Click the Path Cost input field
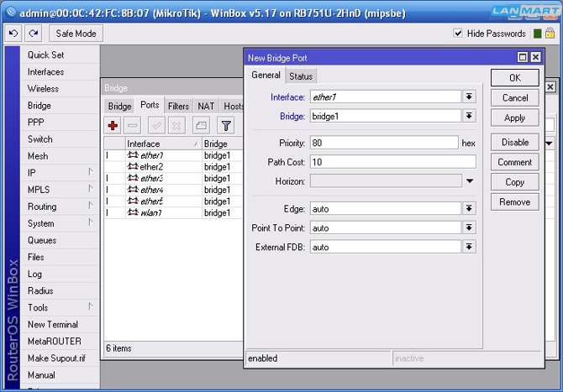The image size is (563, 392). click(x=393, y=162)
